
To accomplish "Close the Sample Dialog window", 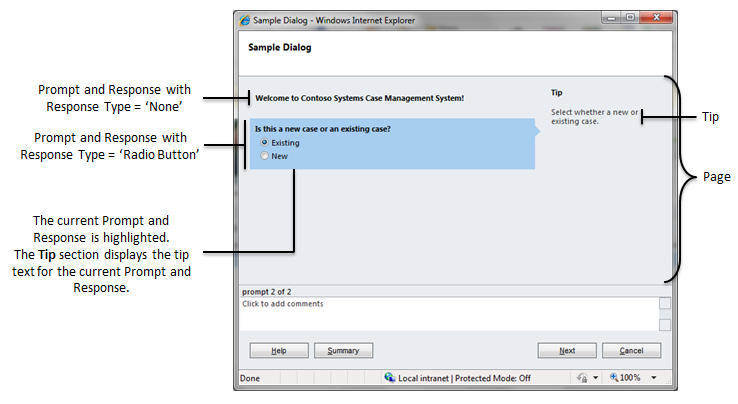I will 657,18.
